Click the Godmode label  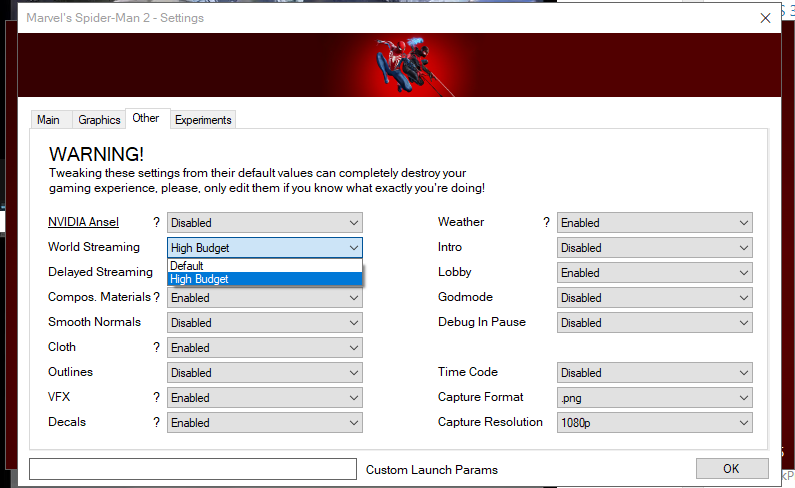click(x=465, y=297)
